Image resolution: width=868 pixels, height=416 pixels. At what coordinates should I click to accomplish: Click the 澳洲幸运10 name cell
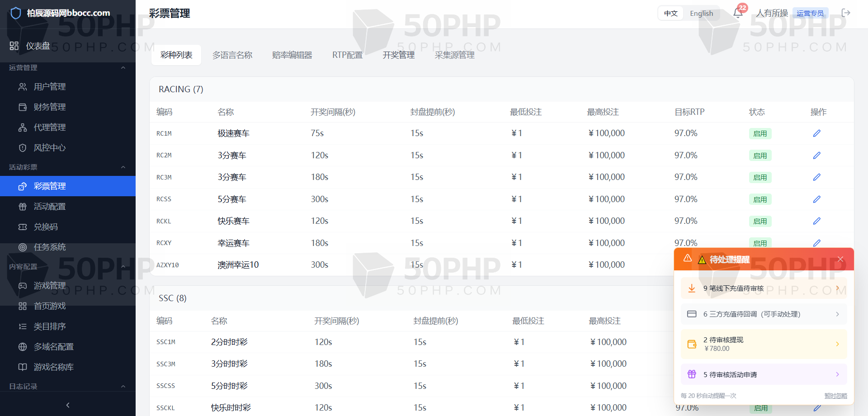(238, 265)
